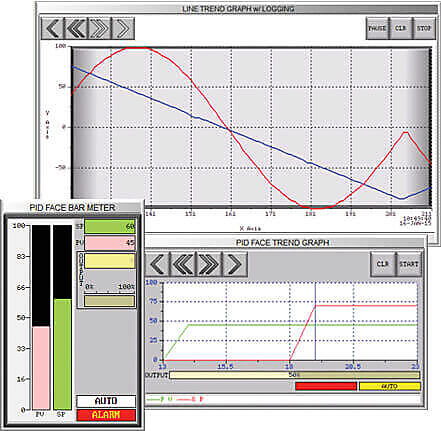Image resolution: width=441 pixels, height=431 pixels.
Task: Click single left arrow in PID Face Trend Graph
Action: [157, 264]
